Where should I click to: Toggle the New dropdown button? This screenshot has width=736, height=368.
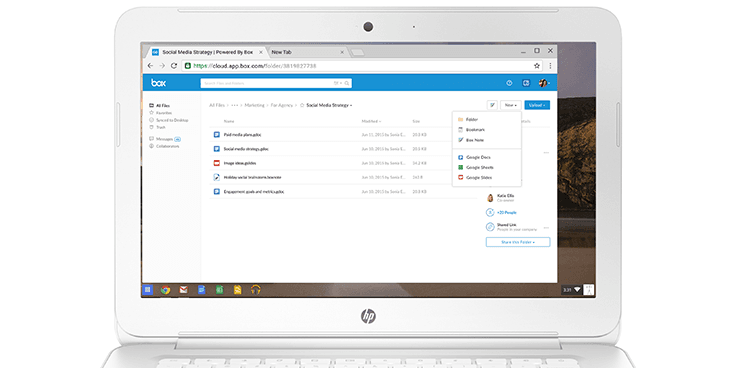pyautogui.click(x=511, y=105)
